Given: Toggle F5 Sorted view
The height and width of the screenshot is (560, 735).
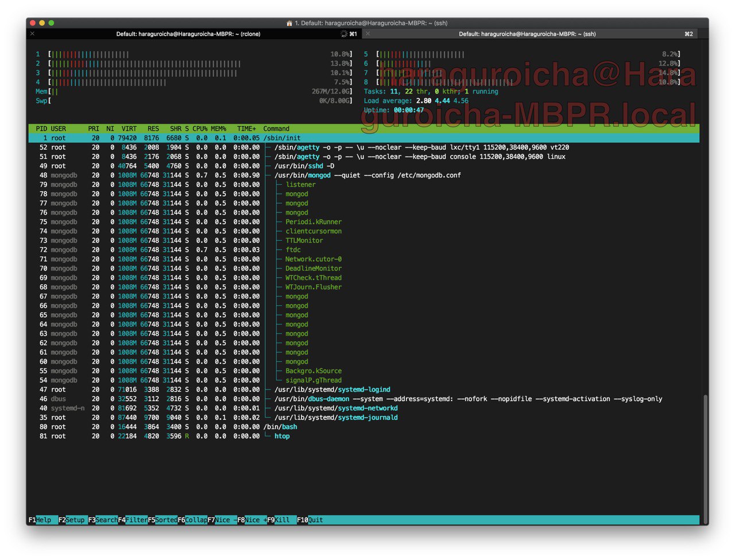Looking at the screenshot, I should tap(163, 520).
